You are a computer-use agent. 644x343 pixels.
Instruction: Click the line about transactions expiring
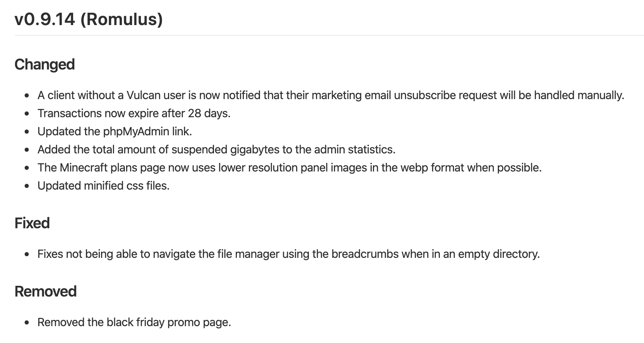(x=134, y=114)
